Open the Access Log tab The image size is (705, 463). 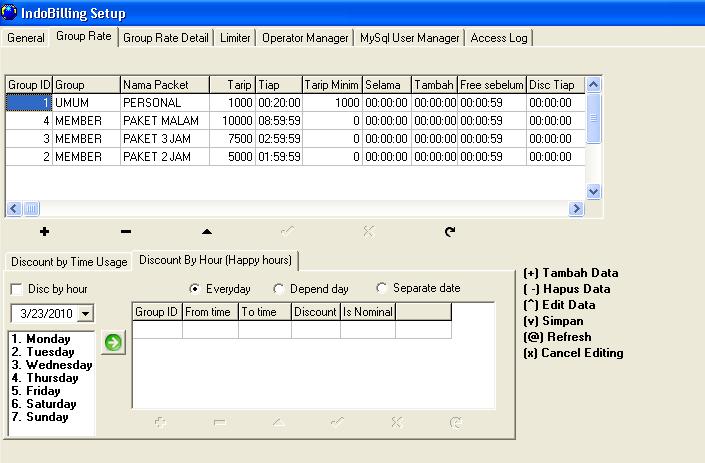point(499,38)
